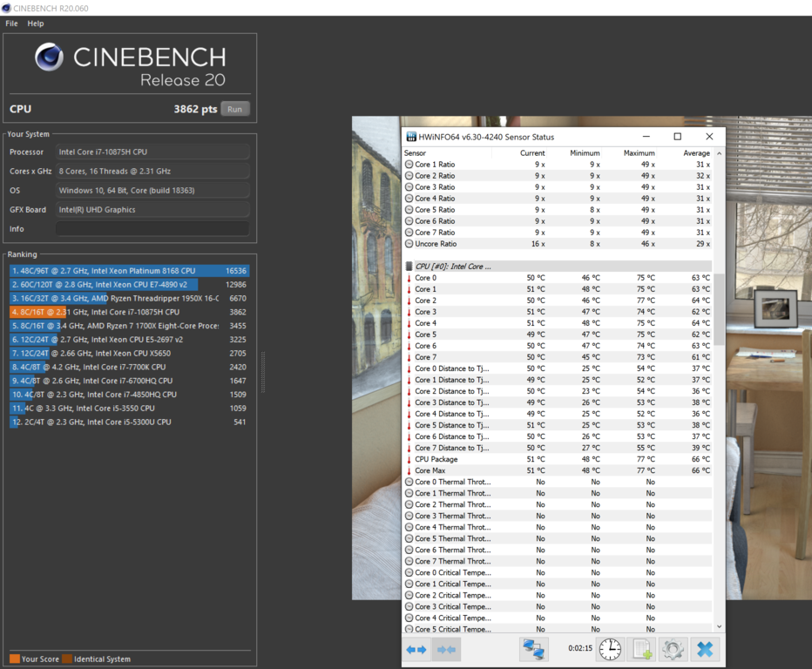Click the greyed collapse-columns arrows icon in HWiNFO

(446, 649)
